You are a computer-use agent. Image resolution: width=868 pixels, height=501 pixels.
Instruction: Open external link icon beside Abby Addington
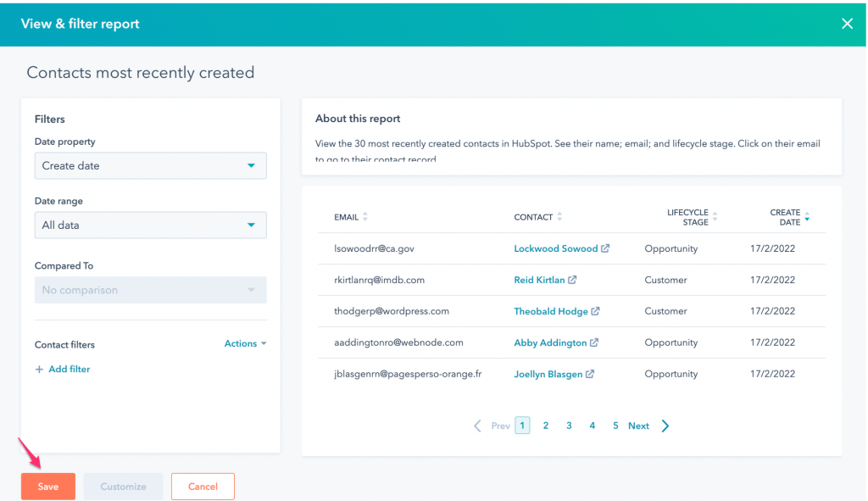pyautogui.click(x=594, y=342)
